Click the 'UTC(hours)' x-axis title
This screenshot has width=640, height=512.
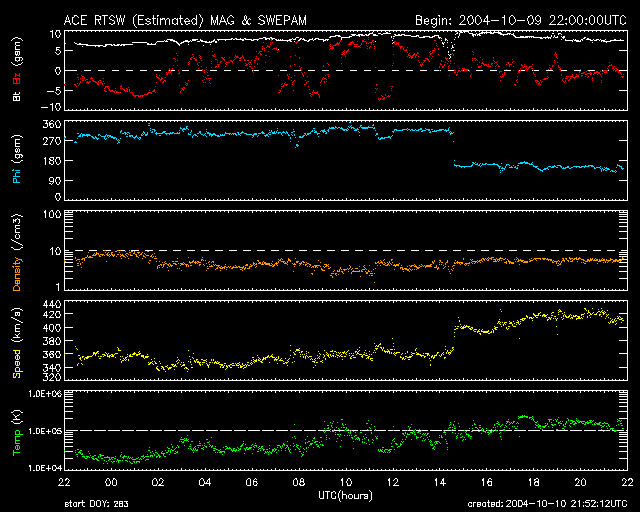point(345,496)
